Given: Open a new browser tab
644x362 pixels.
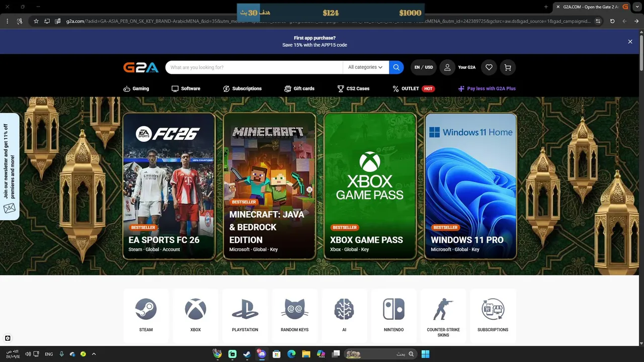Looking at the screenshot, I should pyautogui.click(x=546, y=7).
